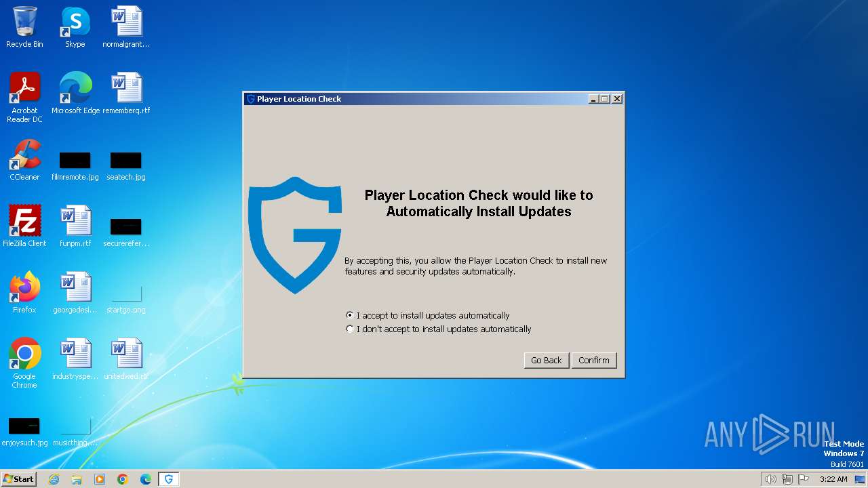This screenshot has width=868, height=488.
Task: Select the Skype desktop shortcut
Action: point(75,27)
